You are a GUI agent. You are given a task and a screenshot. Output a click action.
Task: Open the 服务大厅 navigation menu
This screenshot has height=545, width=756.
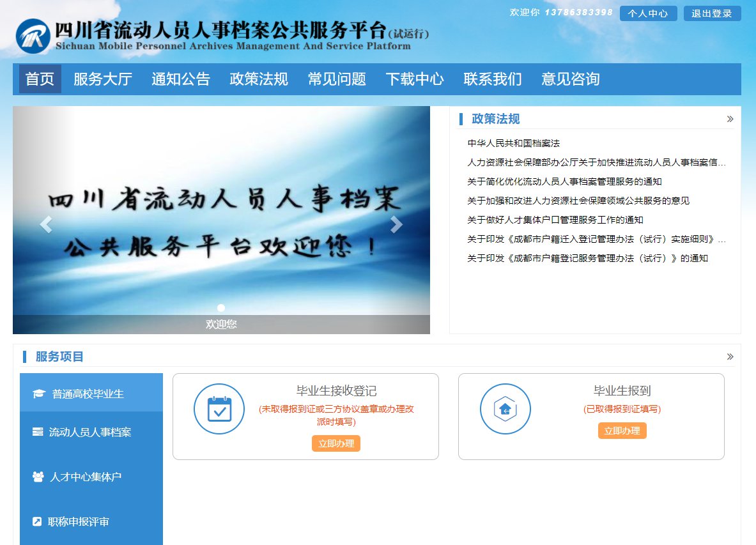click(x=103, y=79)
